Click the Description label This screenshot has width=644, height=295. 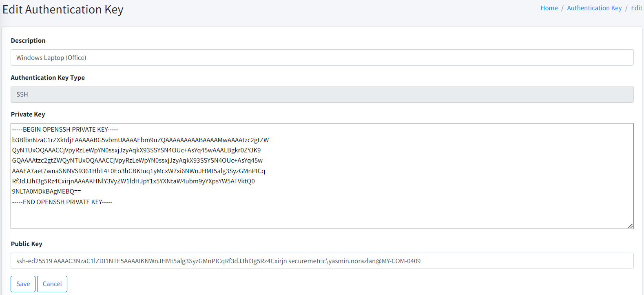[28, 41]
